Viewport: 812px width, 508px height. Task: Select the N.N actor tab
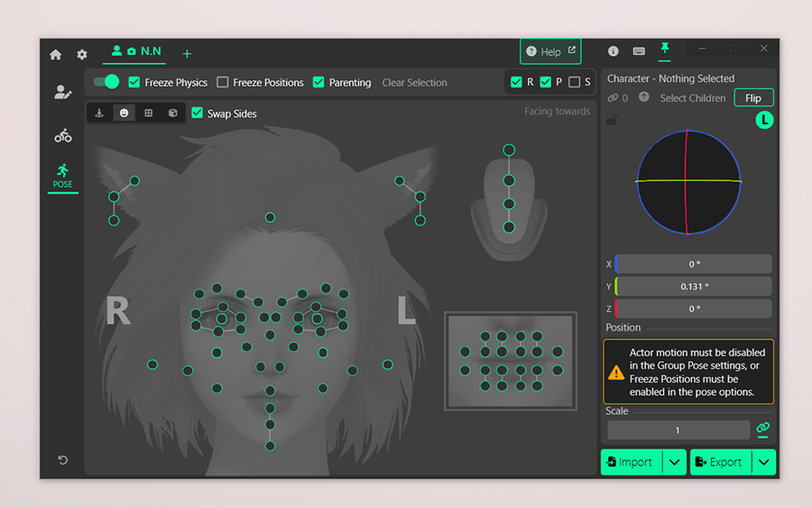coord(137,51)
